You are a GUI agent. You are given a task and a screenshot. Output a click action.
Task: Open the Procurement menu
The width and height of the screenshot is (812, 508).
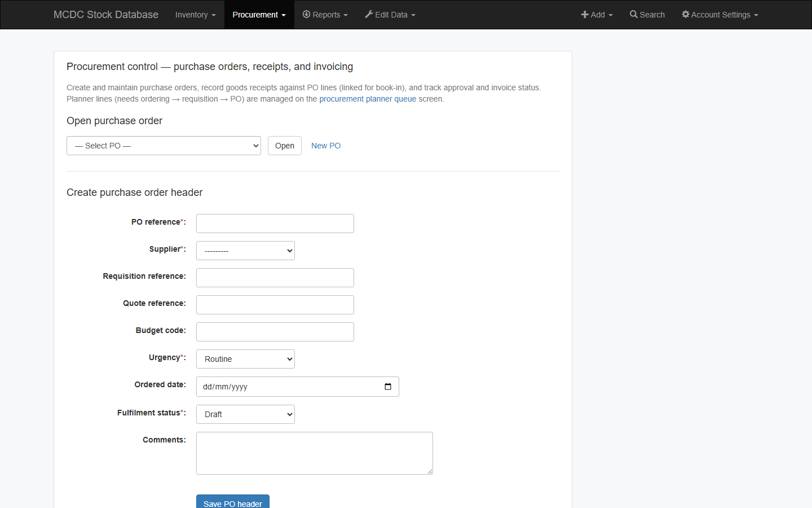point(259,15)
